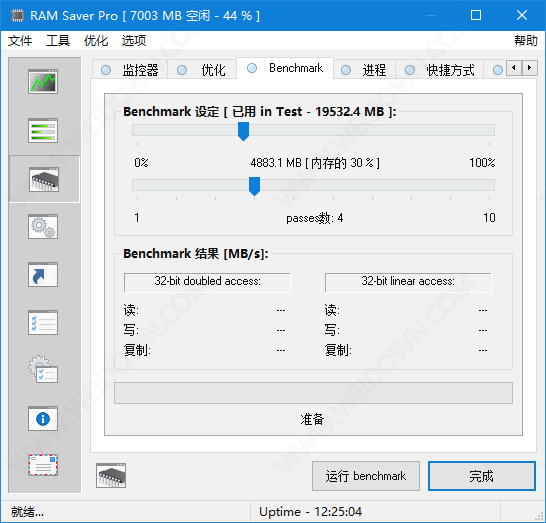
Task: Open the 优化 menu in menu bar
Action: pos(96,40)
